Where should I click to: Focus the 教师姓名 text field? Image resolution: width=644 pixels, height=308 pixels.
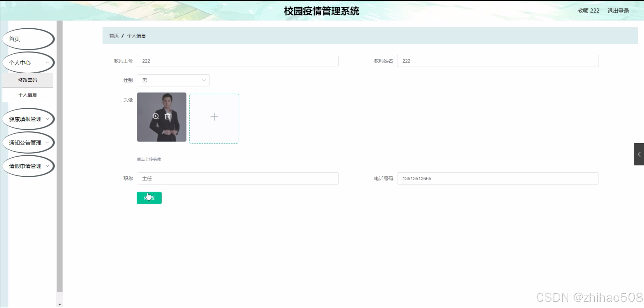(498, 61)
